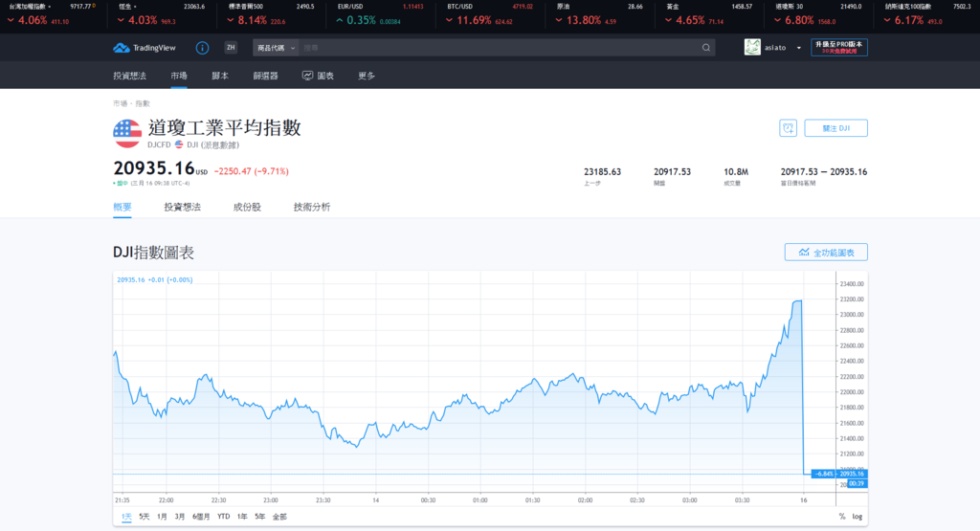Open the asiato user avatar
Screen dimensions: 980x531
[x=752, y=48]
